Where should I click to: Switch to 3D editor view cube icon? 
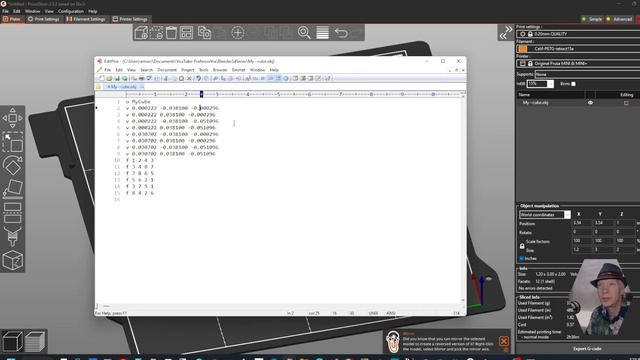point(13,341)
